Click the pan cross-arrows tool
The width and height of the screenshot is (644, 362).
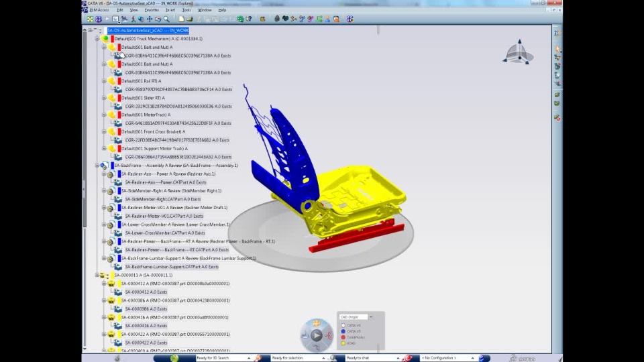click(x=150, y=19)
